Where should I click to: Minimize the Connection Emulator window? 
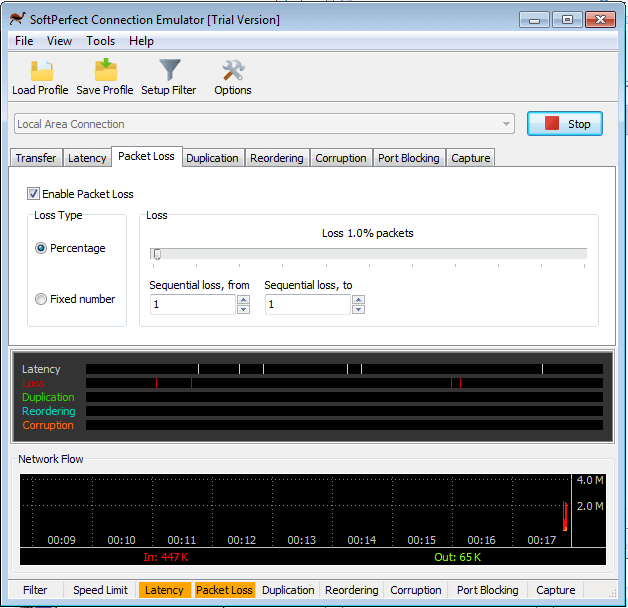(534, 20)
